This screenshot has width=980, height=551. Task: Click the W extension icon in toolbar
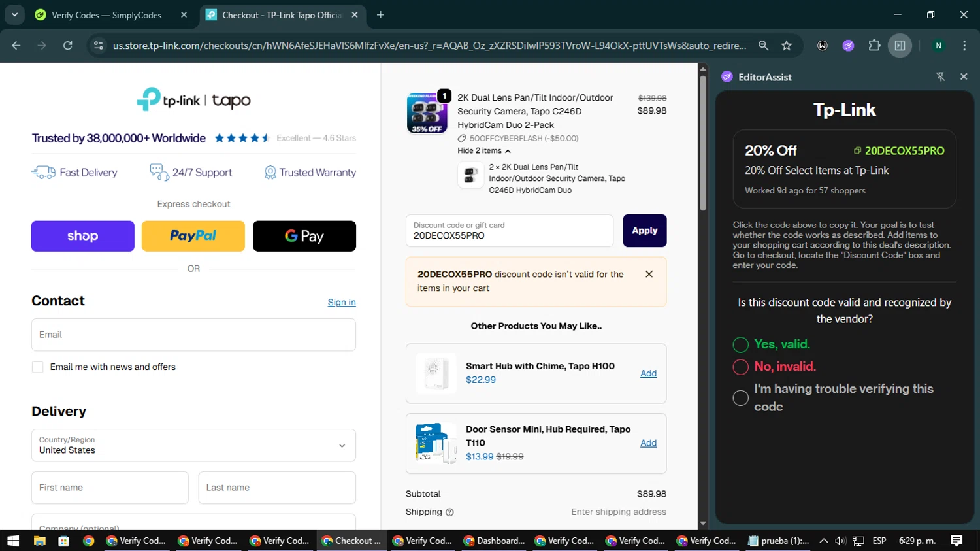coord(823,45)
